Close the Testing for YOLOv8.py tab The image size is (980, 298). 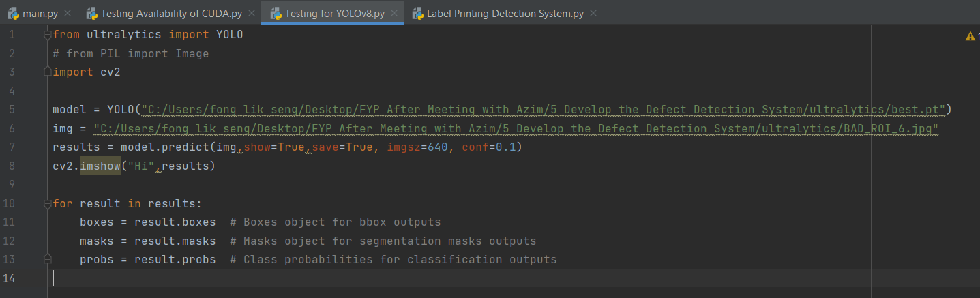395,13
